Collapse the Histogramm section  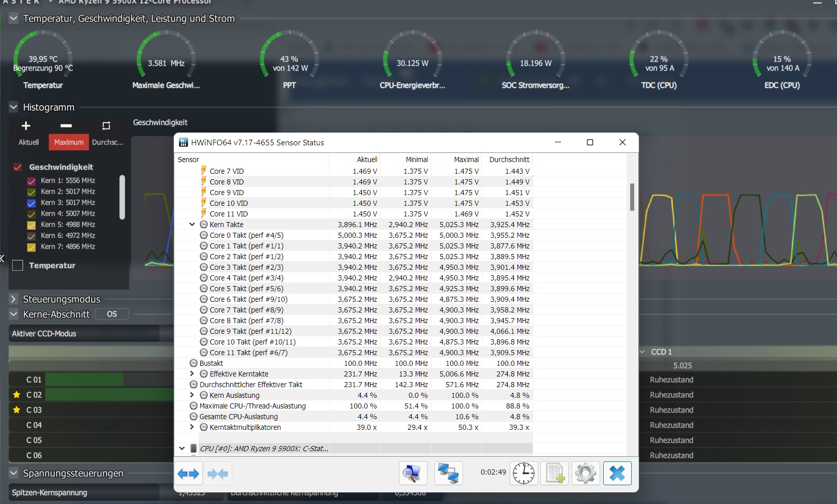14,107
